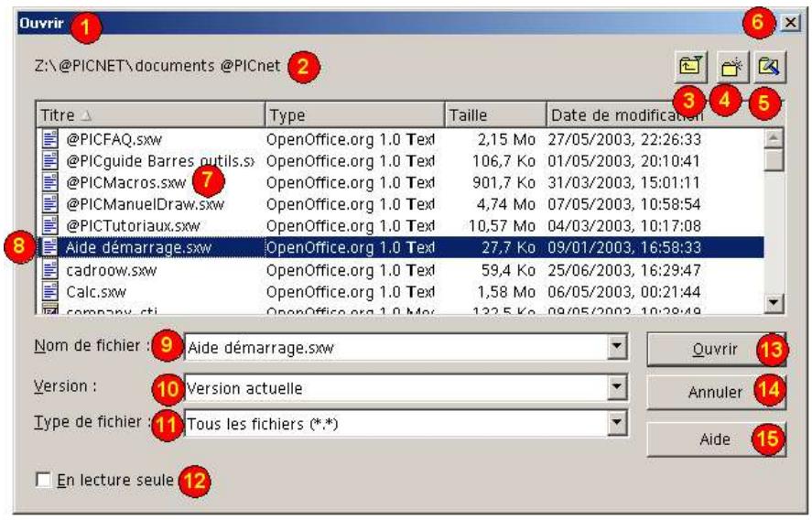Screen dimensions: 812x520
Task: Click the Version actuelle field
Action: click(x=396, y=388)
